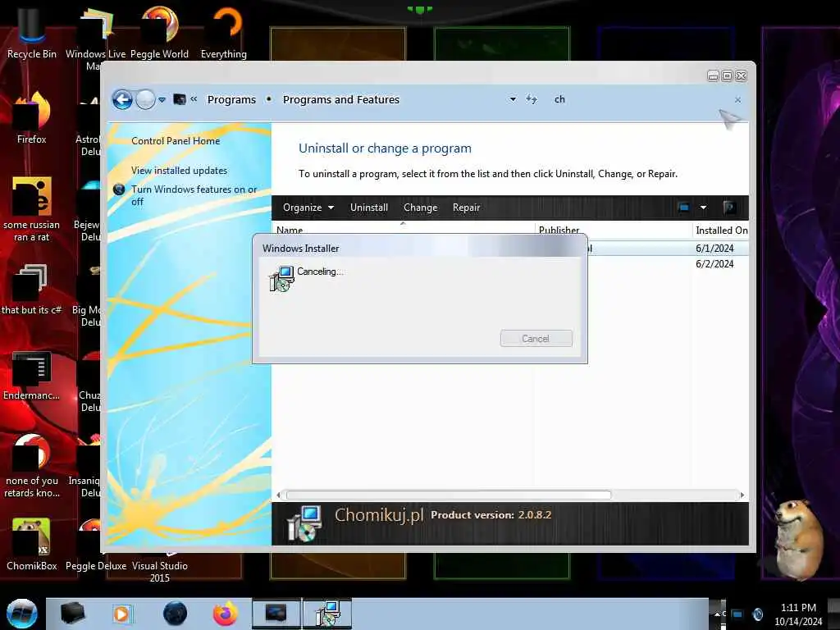
Task: Click Uninstall in the toolbar
Action: (369, 208)
